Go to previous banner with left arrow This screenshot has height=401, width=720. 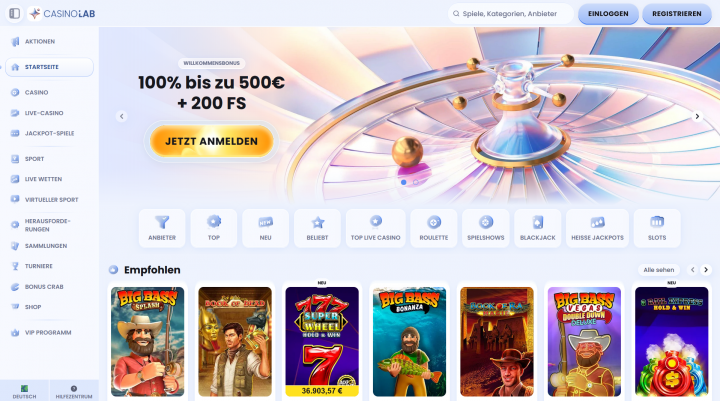click(x=122, y=116)
